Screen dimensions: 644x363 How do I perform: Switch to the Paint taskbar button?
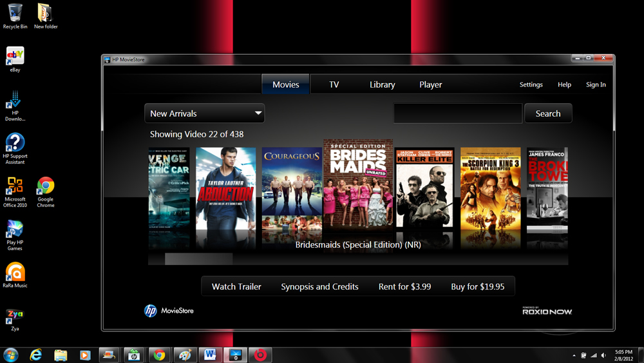click(x=185, y=355)
